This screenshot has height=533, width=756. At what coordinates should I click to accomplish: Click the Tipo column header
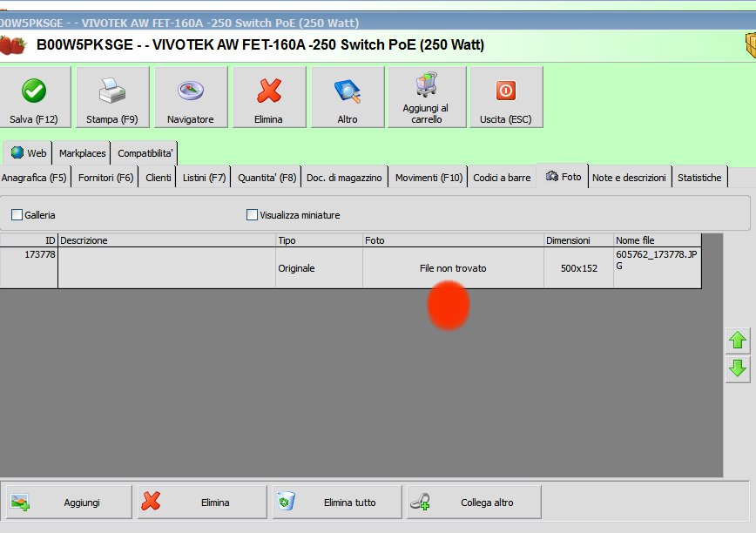click(x=319, y=240)
